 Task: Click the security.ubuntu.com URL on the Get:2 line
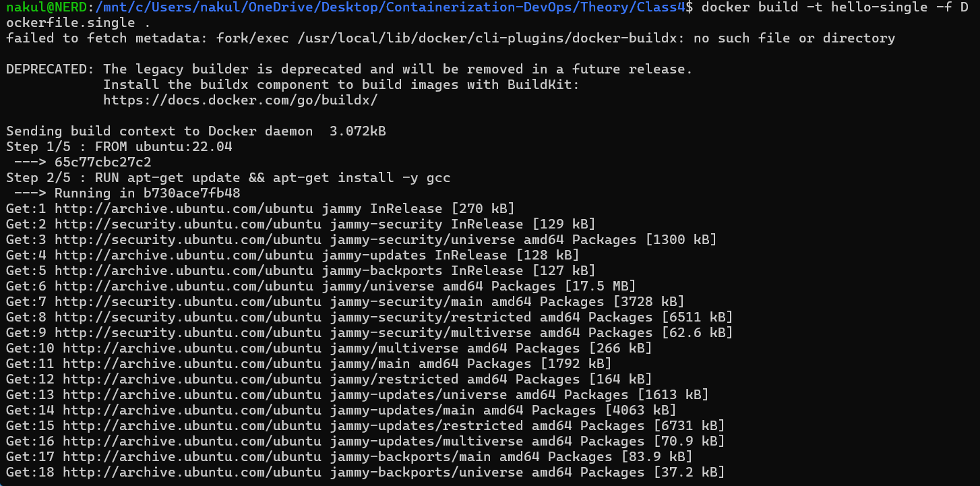pyautogui.click(x=187, y=224)
